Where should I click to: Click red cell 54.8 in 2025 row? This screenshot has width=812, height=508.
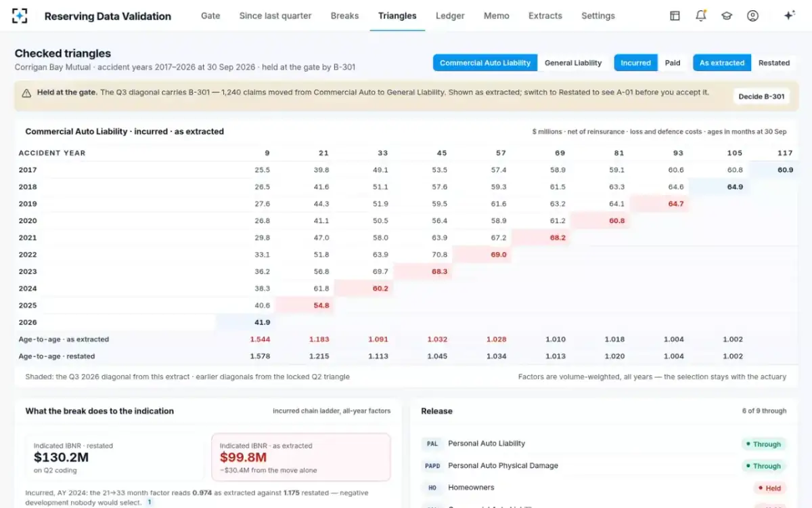(305, 305)
